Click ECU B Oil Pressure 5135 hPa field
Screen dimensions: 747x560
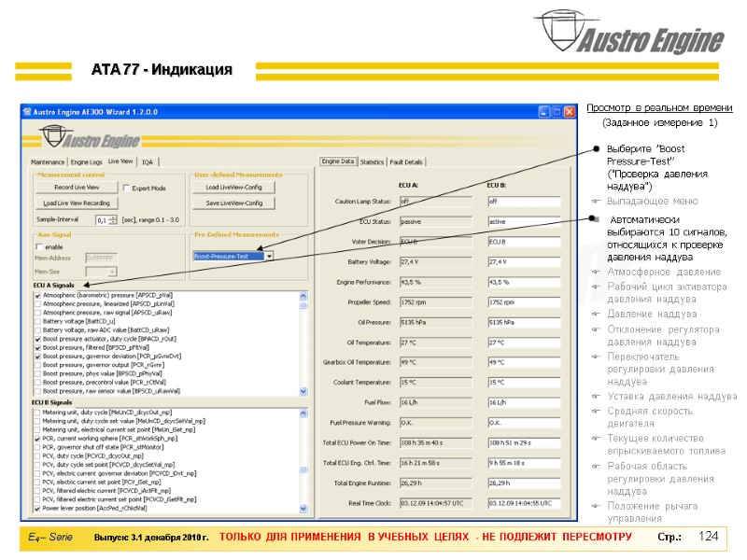524,322
